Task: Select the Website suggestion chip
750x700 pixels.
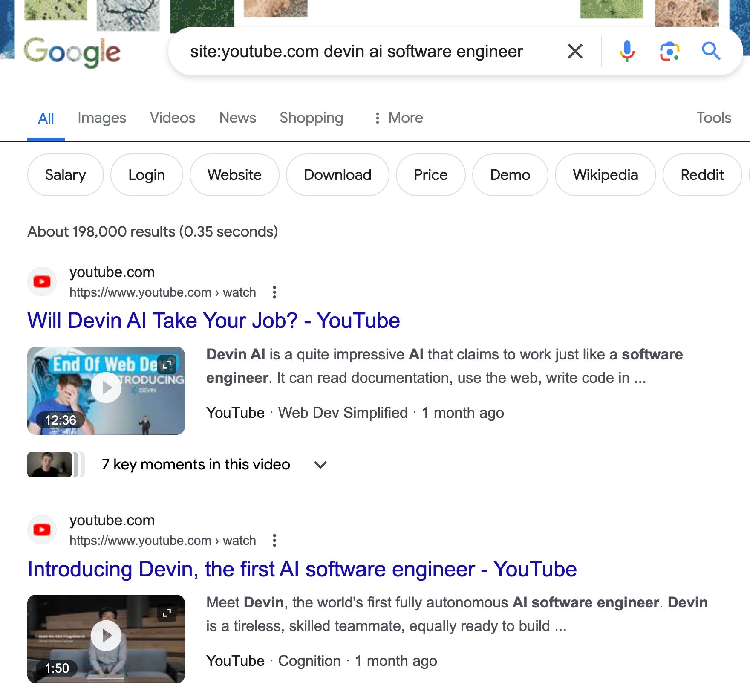Action: point(234,175)
